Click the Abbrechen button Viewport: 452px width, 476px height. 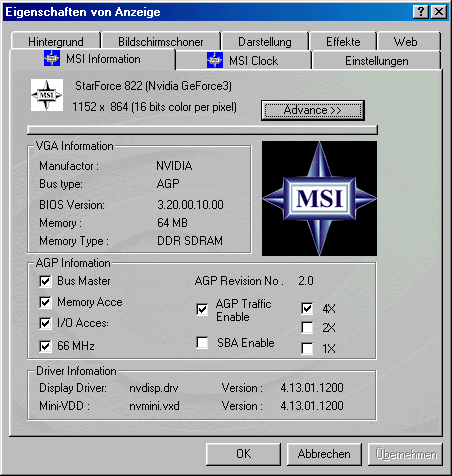[324, 454]
